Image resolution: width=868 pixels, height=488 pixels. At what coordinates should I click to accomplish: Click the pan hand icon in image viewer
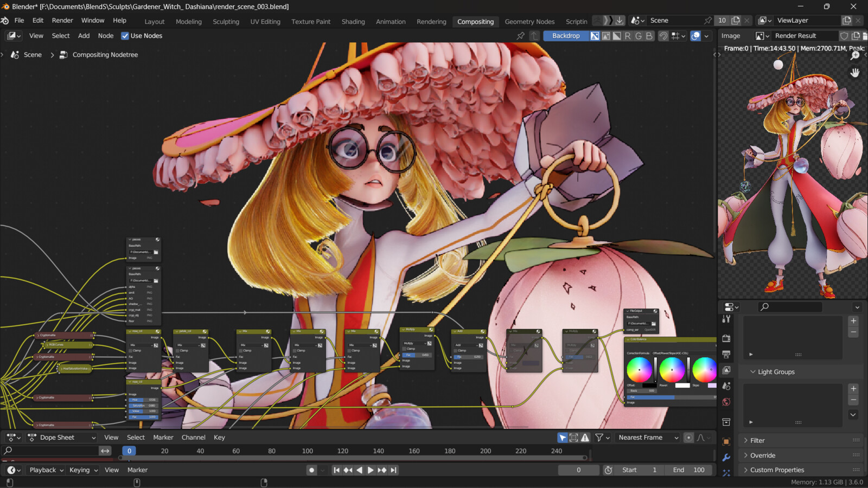point(855,72)
